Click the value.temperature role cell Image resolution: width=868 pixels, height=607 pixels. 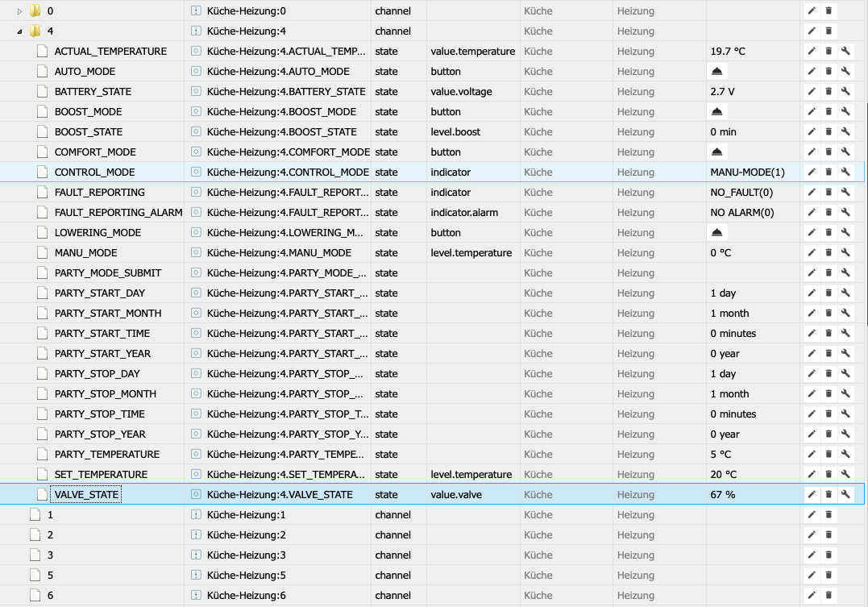pos(473,51)
